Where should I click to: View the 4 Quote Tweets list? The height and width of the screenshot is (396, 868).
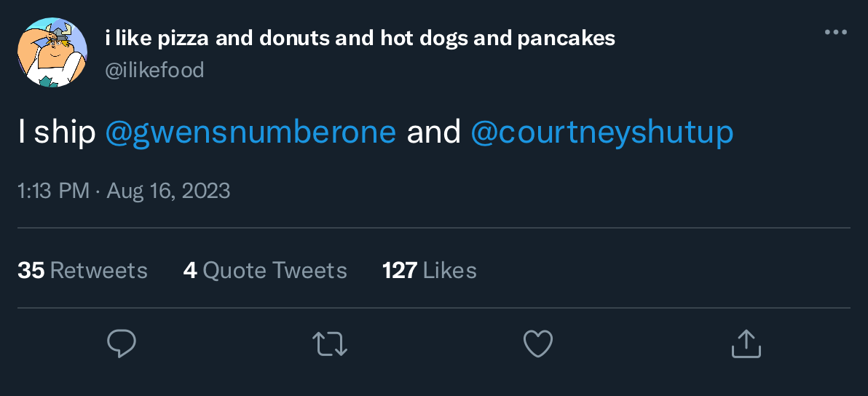[265, 270]
